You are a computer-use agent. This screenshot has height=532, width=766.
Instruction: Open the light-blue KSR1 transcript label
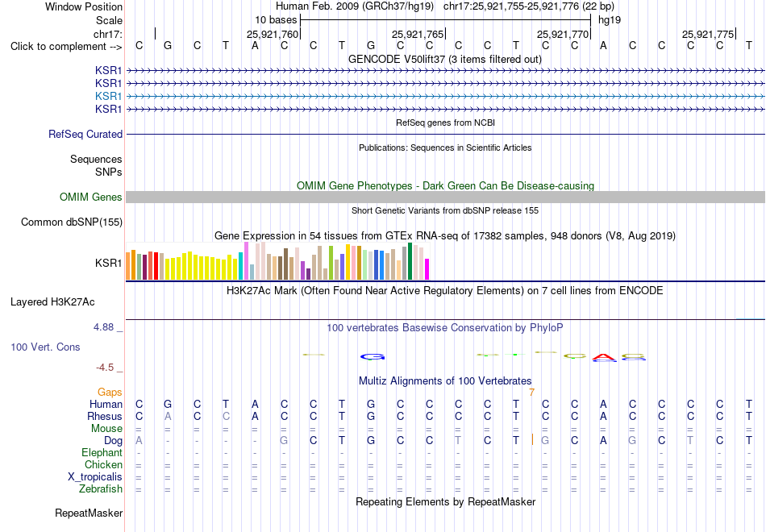(x=109, y=96)
